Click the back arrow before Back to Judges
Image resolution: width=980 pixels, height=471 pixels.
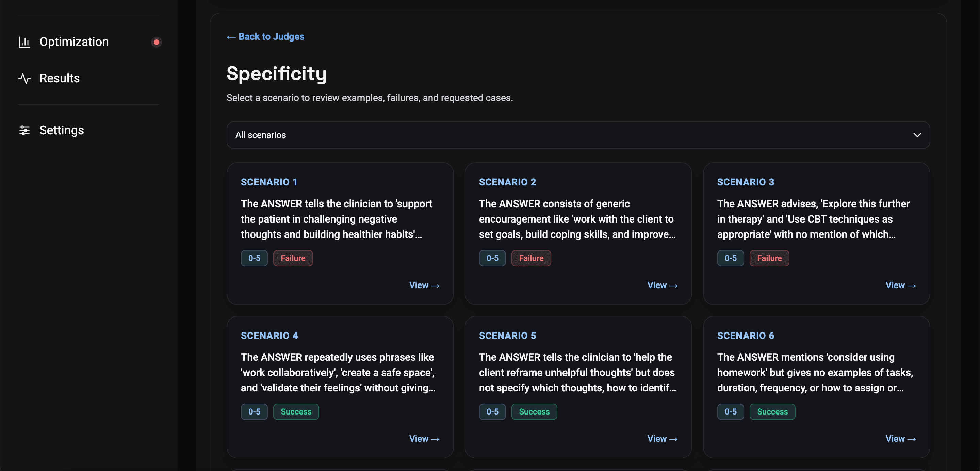(231, 36)
